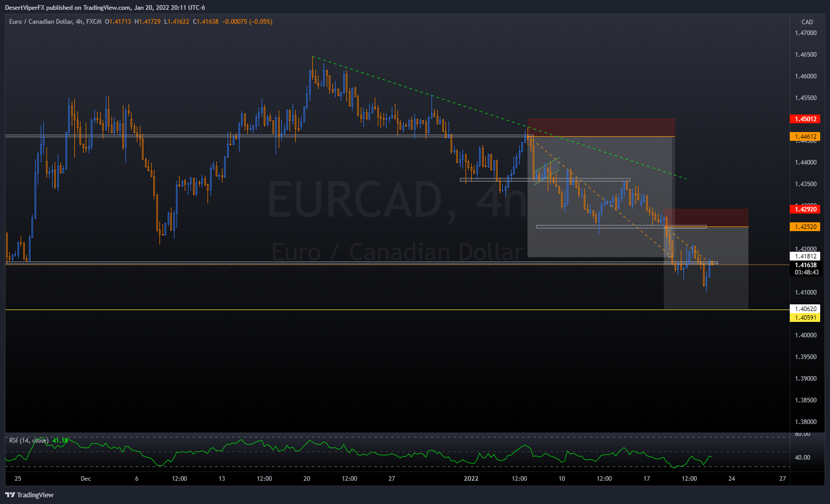Click the 6 date label on time axis
The height and width of the screenshot is (504, 830).
[137, 479]
